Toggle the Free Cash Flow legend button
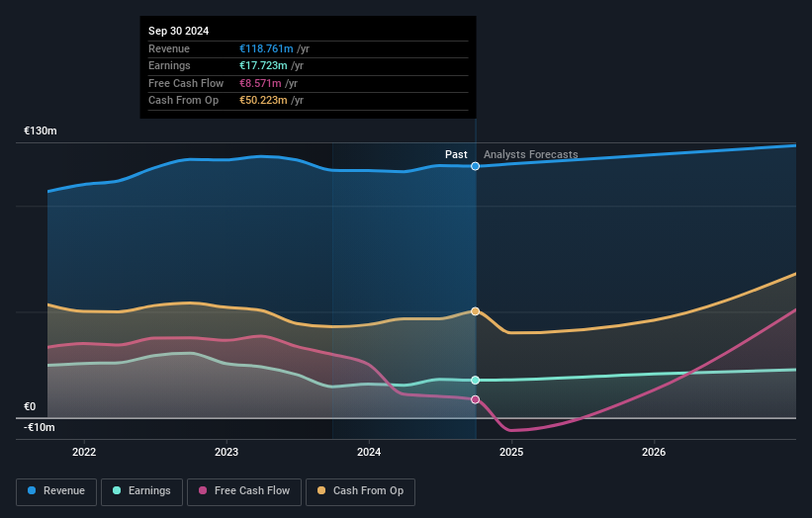Image resolution: width=812 pixels, height=518 pixels. [x=244, y=491]
